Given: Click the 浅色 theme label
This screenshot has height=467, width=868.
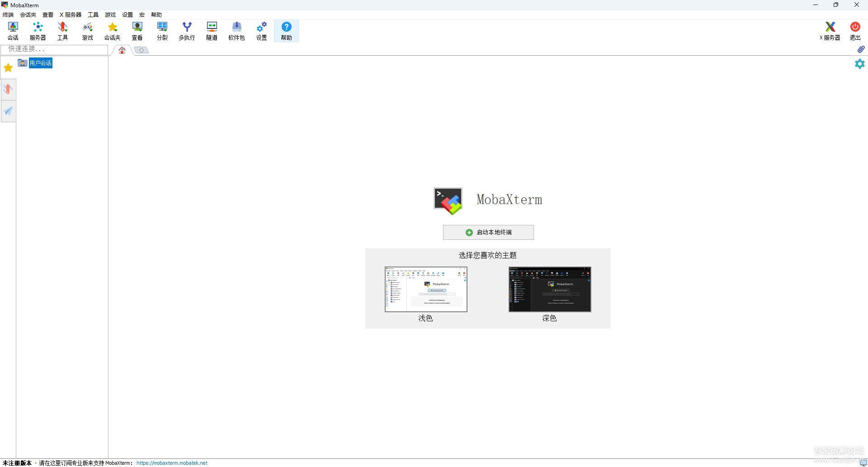Looking at the screenshot, I should point(425,318).
